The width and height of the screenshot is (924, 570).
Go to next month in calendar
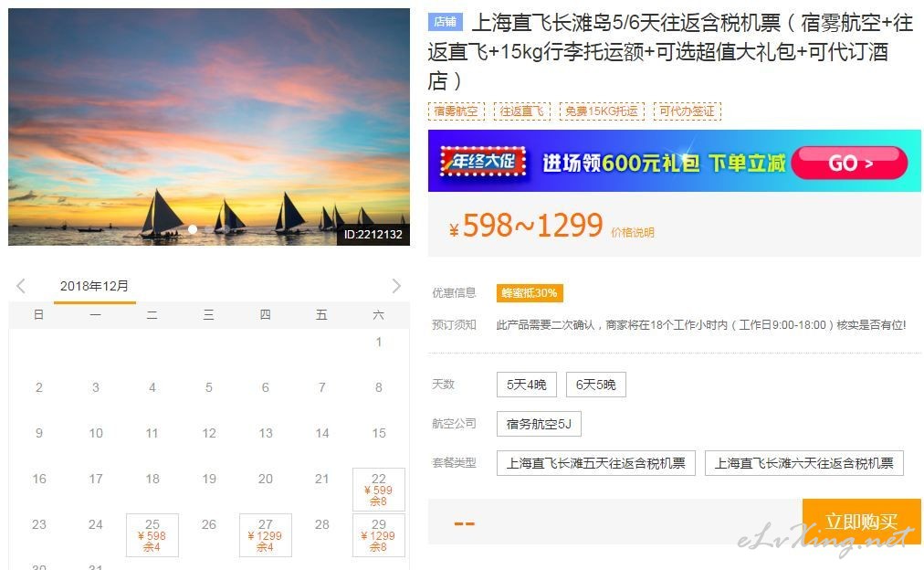coord(396,286)
